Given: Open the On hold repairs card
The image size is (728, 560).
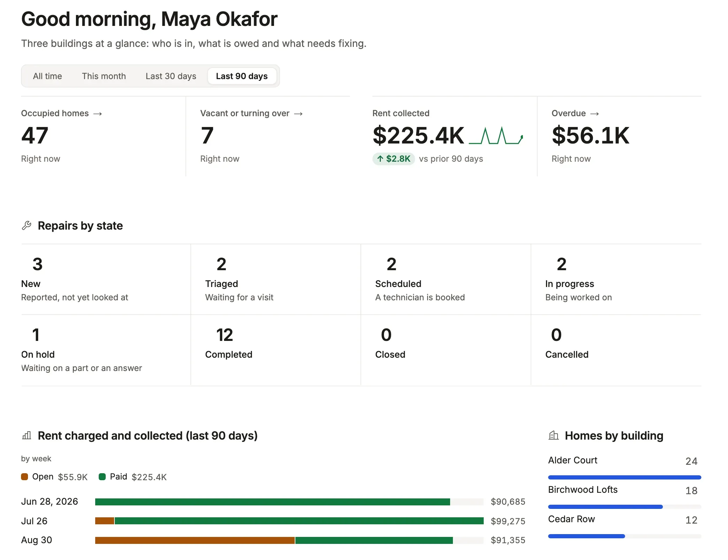Looking at the screenshot, I should [106, 350].
